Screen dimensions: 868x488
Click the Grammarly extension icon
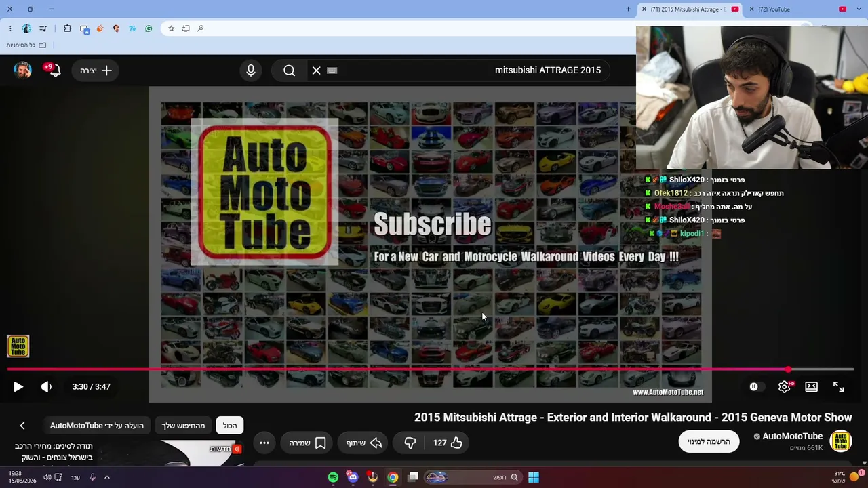[x=149, y=28]
